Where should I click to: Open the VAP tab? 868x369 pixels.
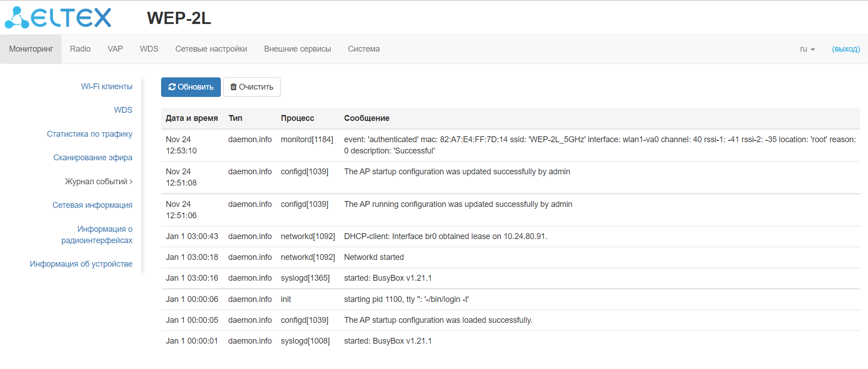[x=115, y=49]
